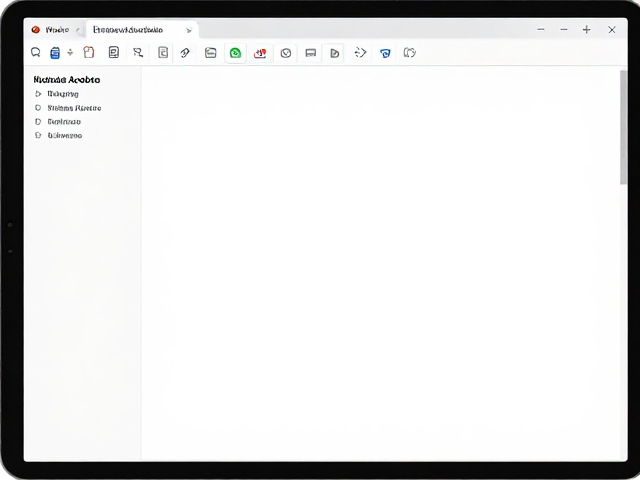The image size is (640, 480).
Task: Click the dashed arrow icon in the toolbar
Action: coord(360,52)
